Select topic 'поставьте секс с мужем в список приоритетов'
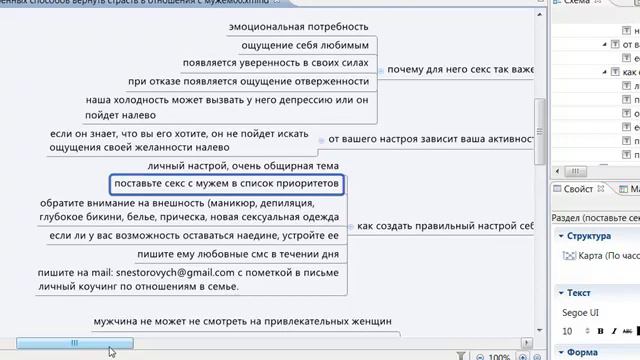Image resolution: width=640 pixels, height=360 pixels. [x=227, y=184]
